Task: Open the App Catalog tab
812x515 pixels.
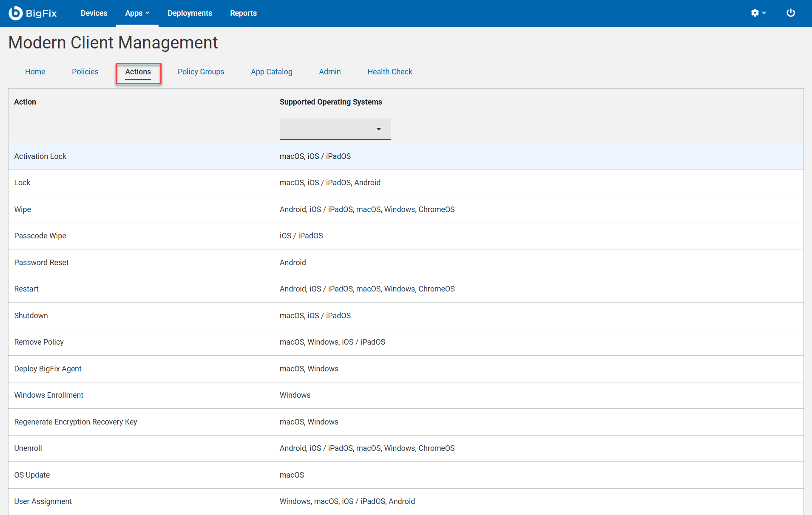Action: [271, 72]
